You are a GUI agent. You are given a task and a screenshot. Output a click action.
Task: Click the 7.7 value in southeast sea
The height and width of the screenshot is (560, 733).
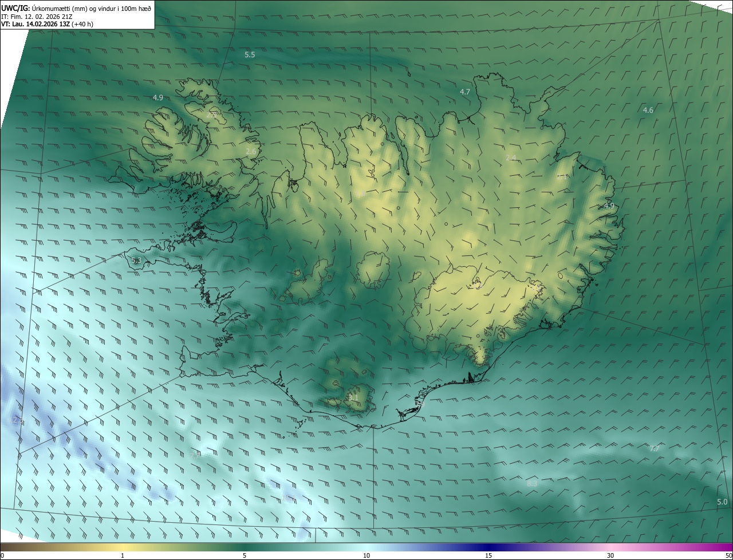point(655,448)
